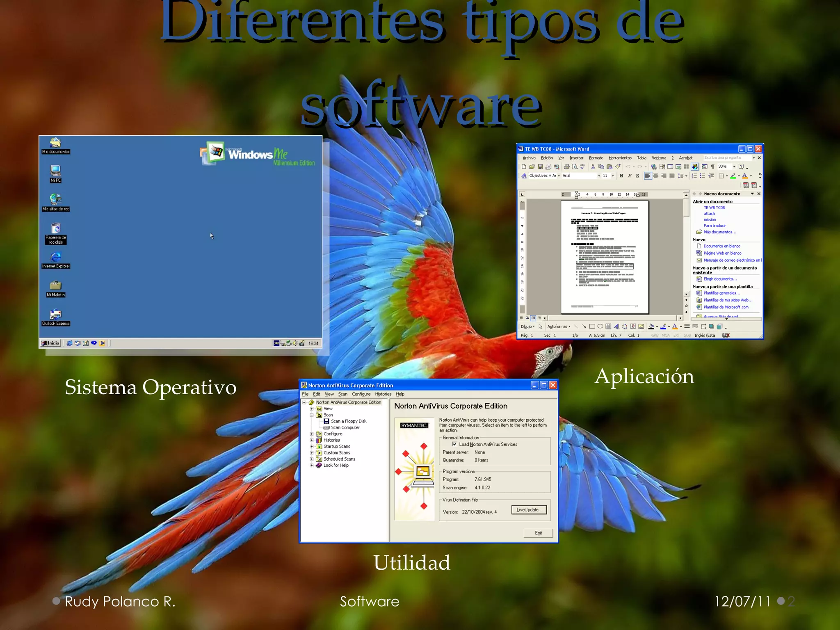This screenshot has width=840, height=630.
Task: Click the Scan a Floppy Disk item
Action: pos(348,421)
